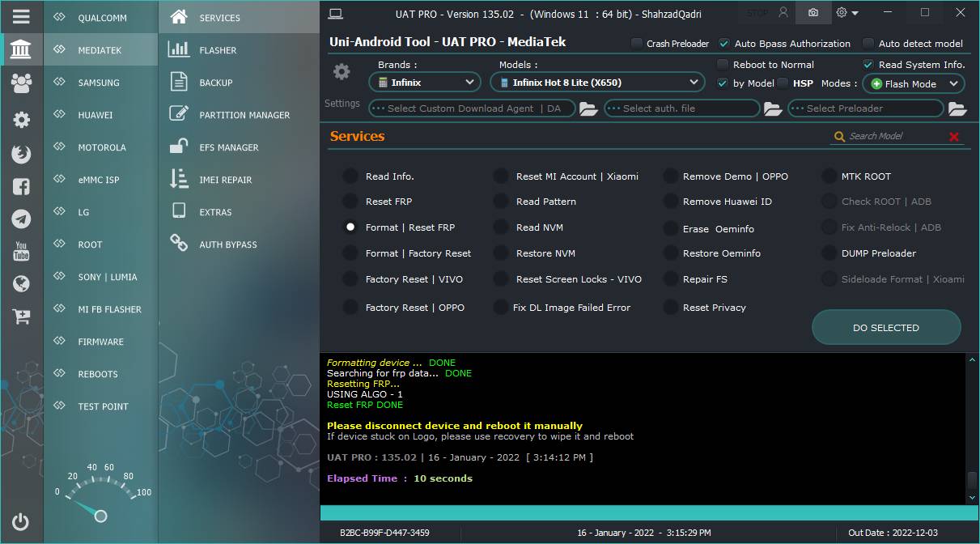Click the teal progress bar
This screenshot has width=980, height=544.
click(647, 513)
